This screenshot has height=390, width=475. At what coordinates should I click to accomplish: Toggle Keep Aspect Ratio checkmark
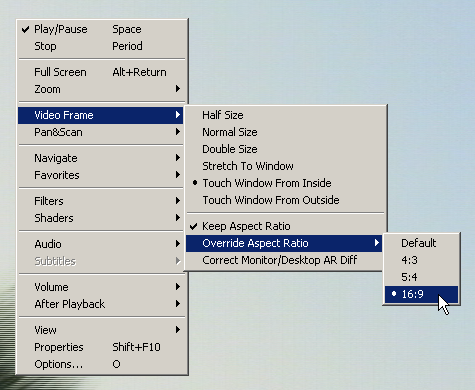[285, 226]
